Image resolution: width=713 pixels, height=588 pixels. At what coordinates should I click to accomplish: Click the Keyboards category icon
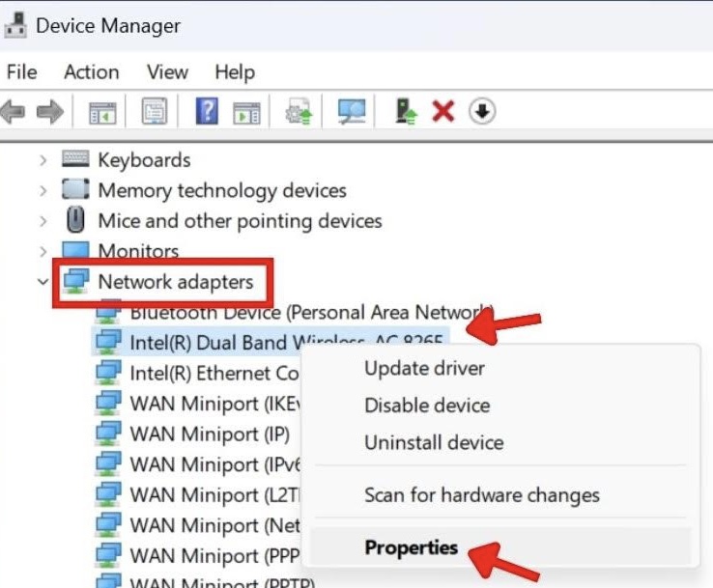[x=75, y=159]
